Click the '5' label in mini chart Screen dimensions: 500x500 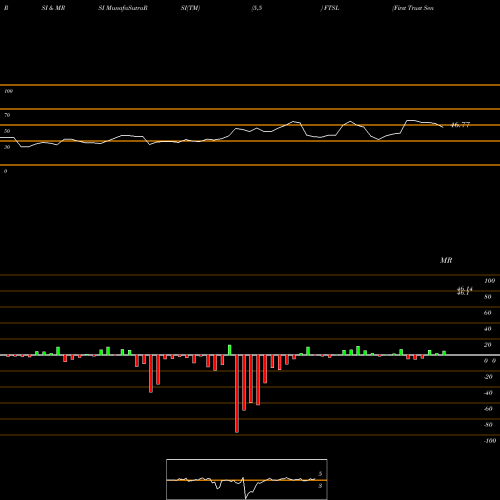(320, 474)
